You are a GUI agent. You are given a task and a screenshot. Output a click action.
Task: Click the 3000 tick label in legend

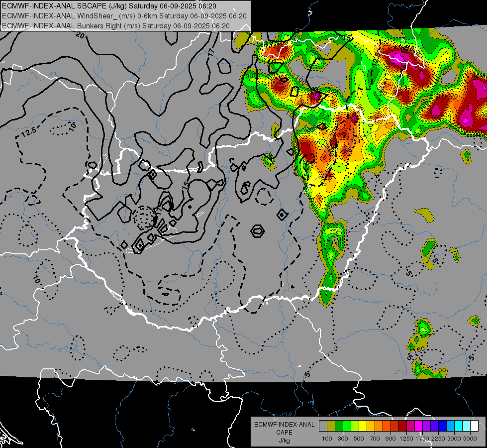pos(454,439)
